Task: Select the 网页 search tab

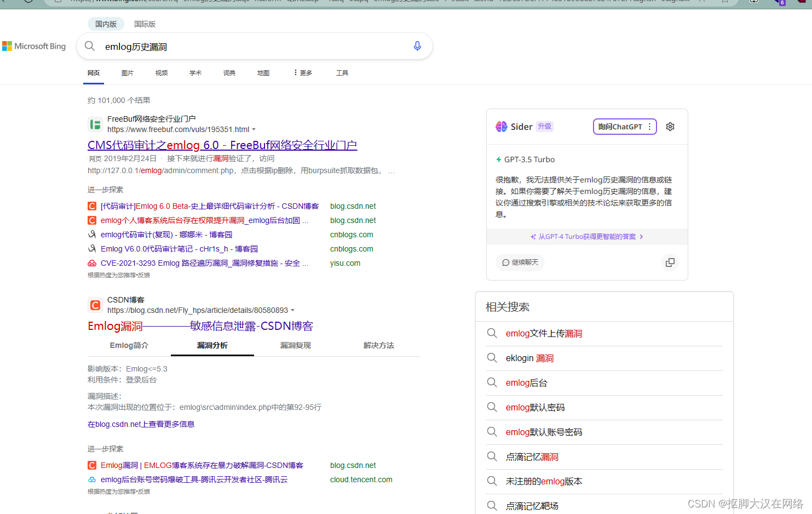Action: click(94, 73)
